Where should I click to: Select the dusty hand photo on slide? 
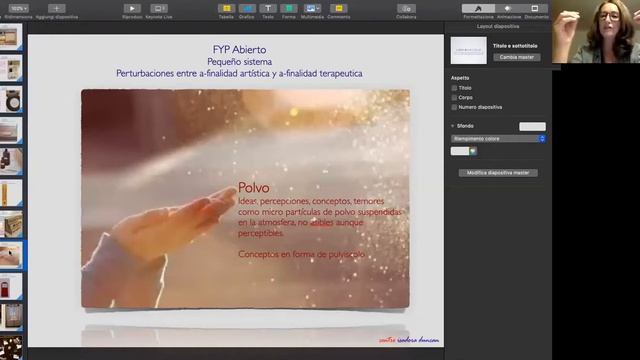245,199
